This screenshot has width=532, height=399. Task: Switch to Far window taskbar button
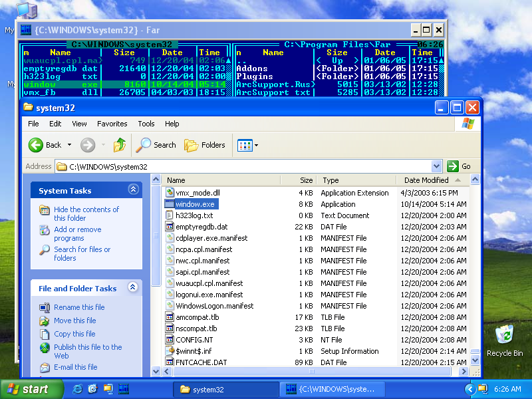(332, 389)
